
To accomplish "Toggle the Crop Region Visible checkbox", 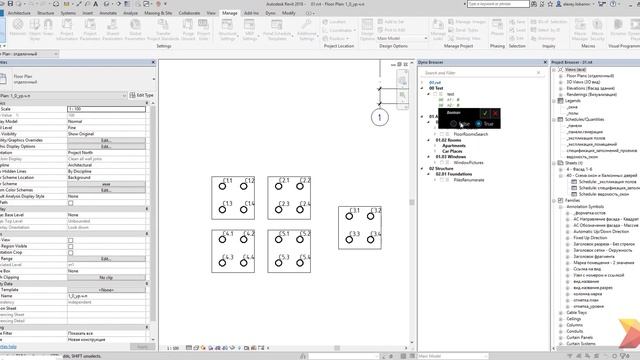I will pos(71,247).
